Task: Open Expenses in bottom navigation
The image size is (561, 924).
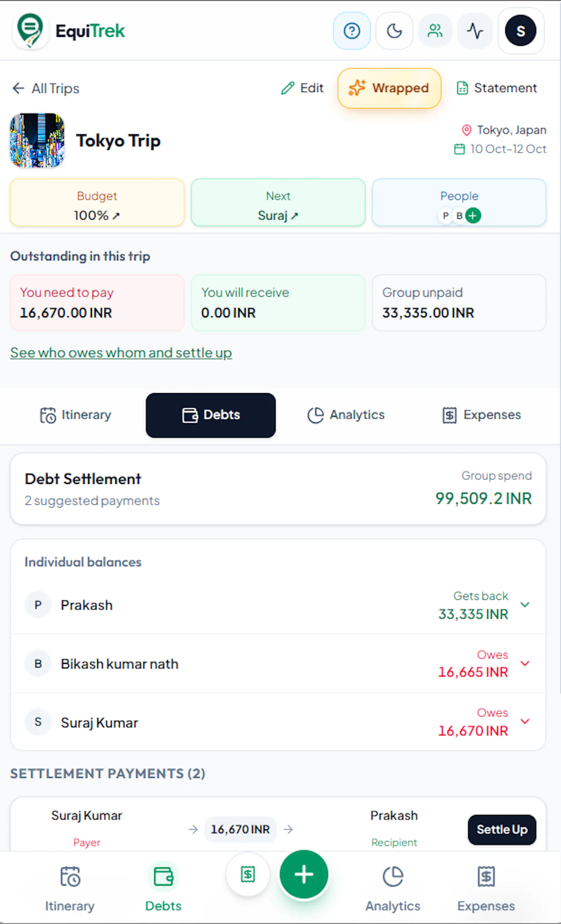Action: point(486,888)
